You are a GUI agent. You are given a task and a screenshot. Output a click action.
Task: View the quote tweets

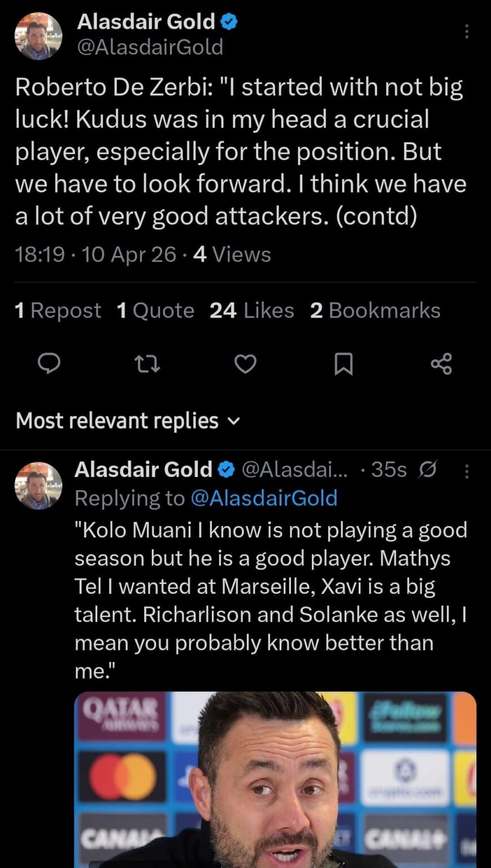click(x=155, y=310)
